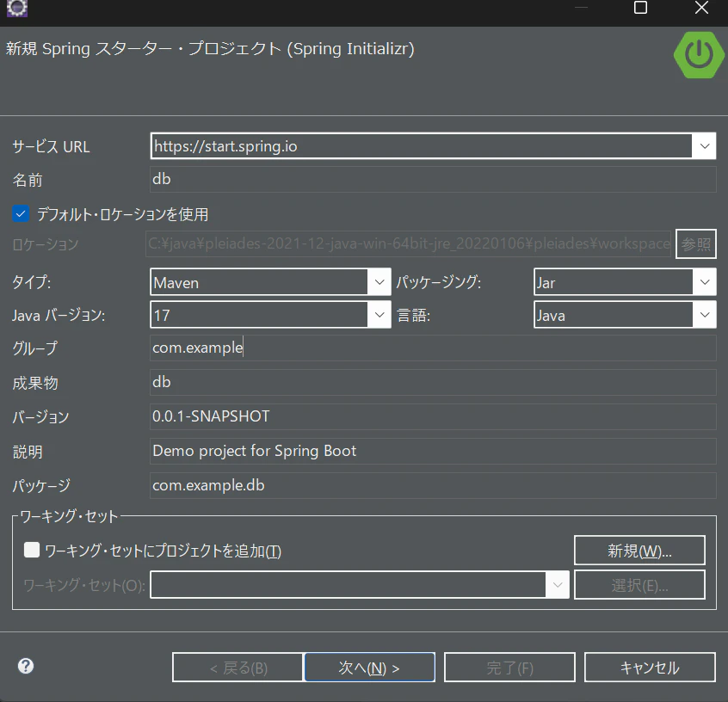Click the description field Demo project
This screenshot has width=728, height=702.
[x=433, y=451]
